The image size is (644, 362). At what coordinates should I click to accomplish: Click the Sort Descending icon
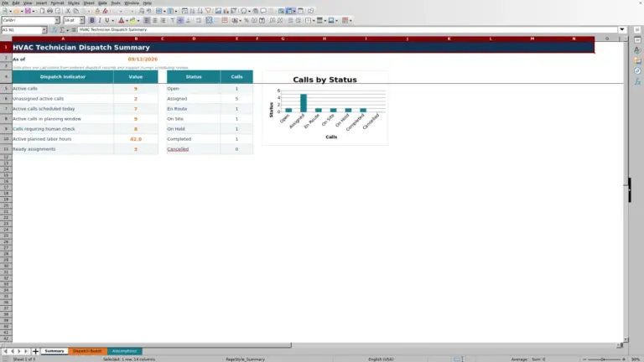[x=200, y=11]
